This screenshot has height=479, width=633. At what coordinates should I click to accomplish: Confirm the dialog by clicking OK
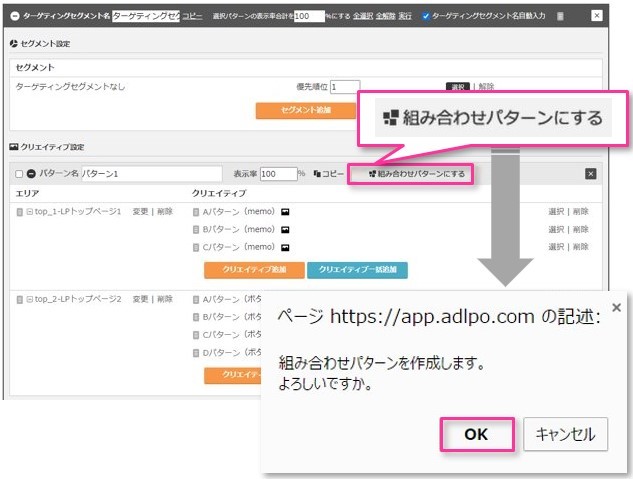click(x=476, y=434)
